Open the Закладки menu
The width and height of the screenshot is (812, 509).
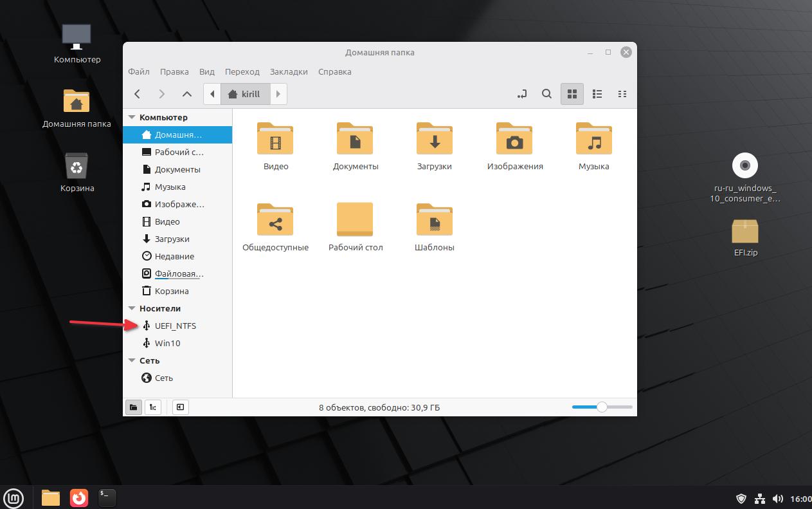289,71
